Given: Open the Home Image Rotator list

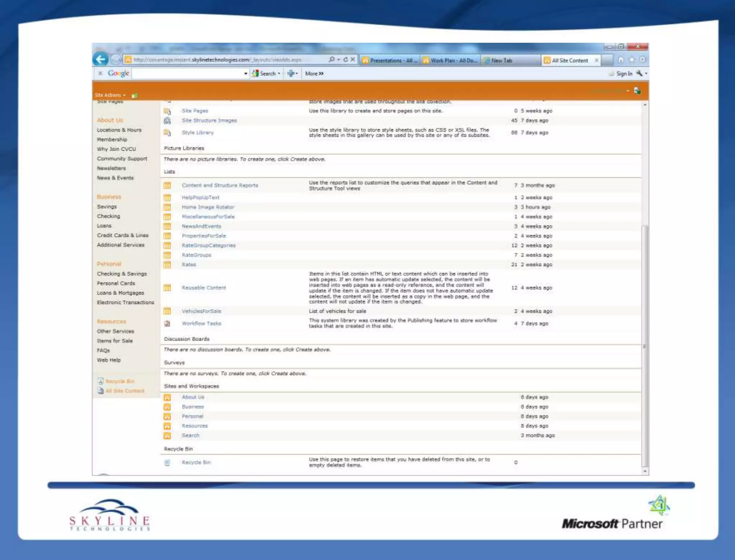Looking at the screenshot, I should click(x=208, y=207).
